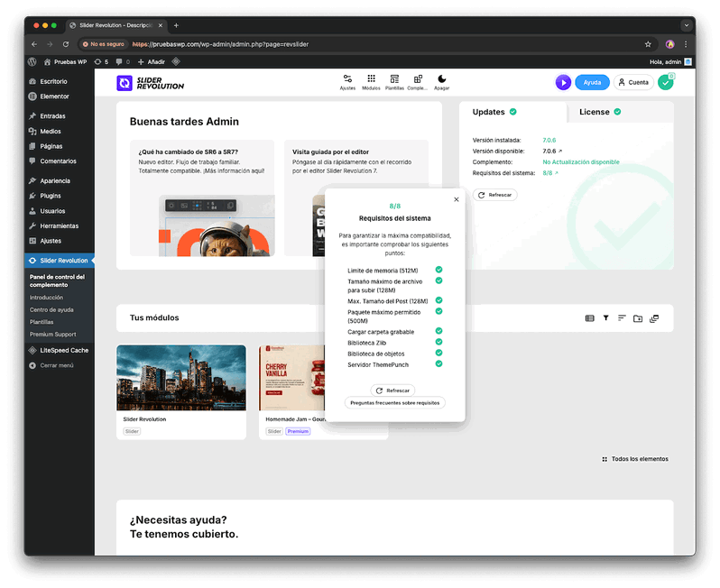Viewport: 720px width, 588px height.
Task: Open Homemade Jam module thumbnail
Action: (291, 378)
